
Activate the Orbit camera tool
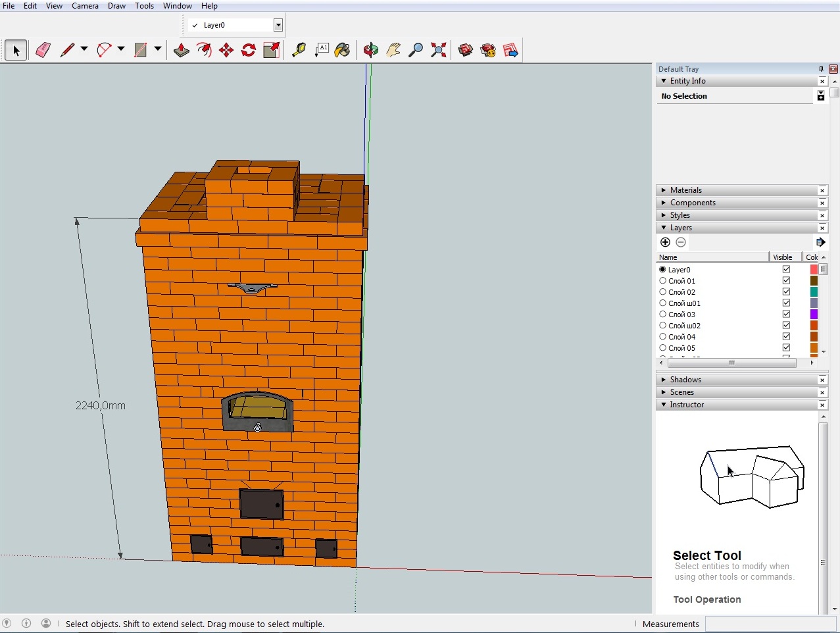coord(371,50)
